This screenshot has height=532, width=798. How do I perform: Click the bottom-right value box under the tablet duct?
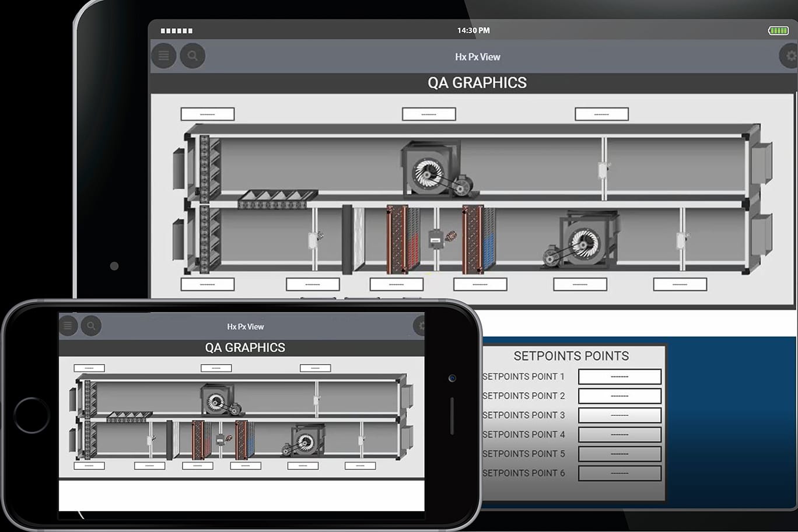pyautogui.click(x=680, y=284)
